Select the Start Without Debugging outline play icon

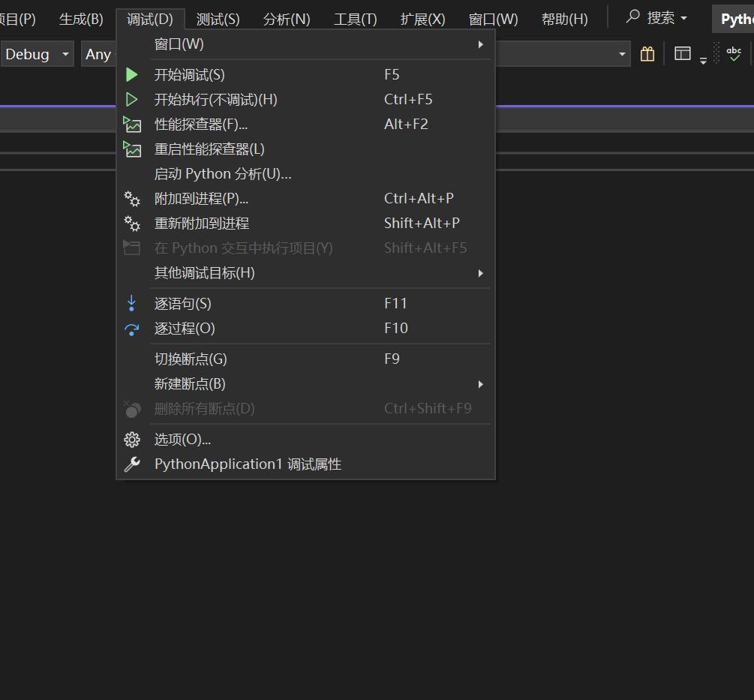point(132,98)
